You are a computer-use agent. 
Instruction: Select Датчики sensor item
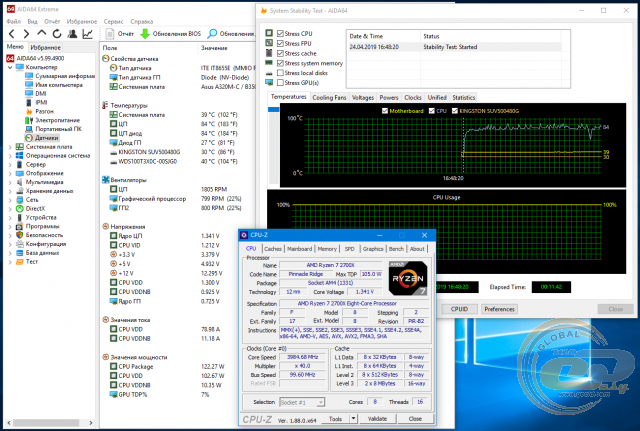coord(47,138)
